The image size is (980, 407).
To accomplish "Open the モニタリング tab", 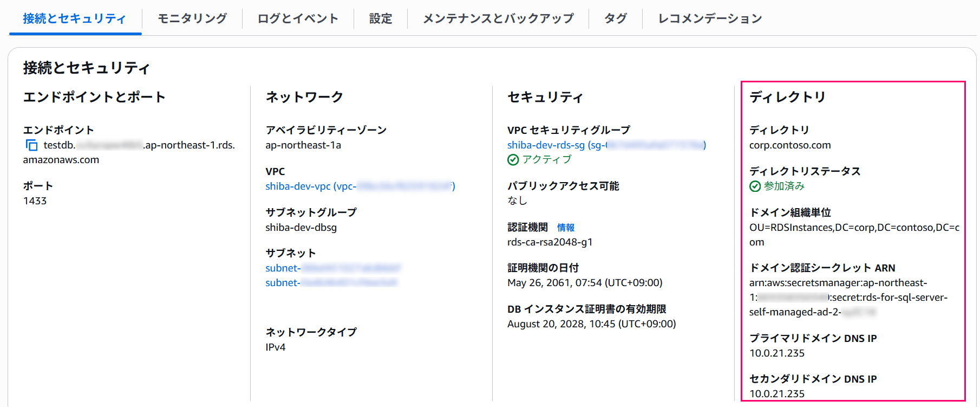I will 192,18.
